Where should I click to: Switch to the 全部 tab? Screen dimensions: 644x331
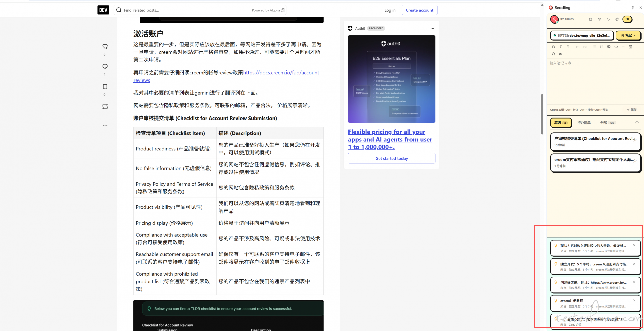coord(603,123)
